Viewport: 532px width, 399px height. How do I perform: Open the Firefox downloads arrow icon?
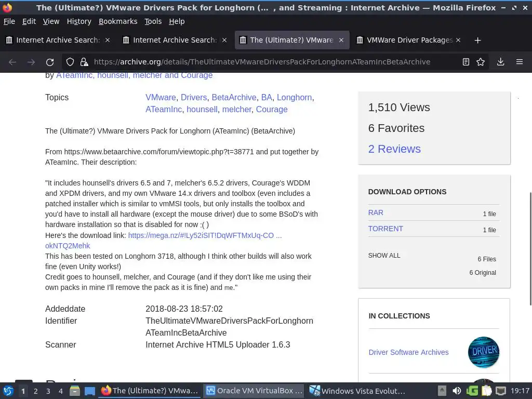click(500, 62)
